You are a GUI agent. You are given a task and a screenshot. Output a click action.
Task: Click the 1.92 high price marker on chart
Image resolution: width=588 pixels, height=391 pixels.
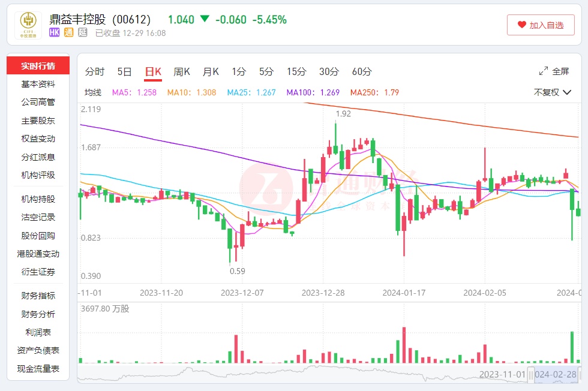tap(343, 113)
